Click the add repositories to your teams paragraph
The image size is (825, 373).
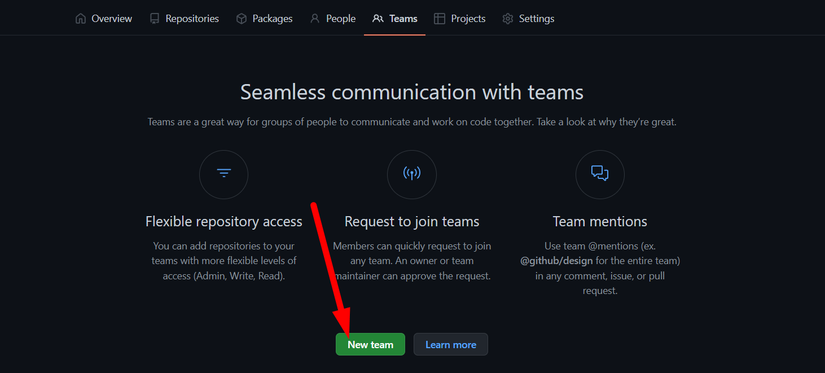coord(224,261)
